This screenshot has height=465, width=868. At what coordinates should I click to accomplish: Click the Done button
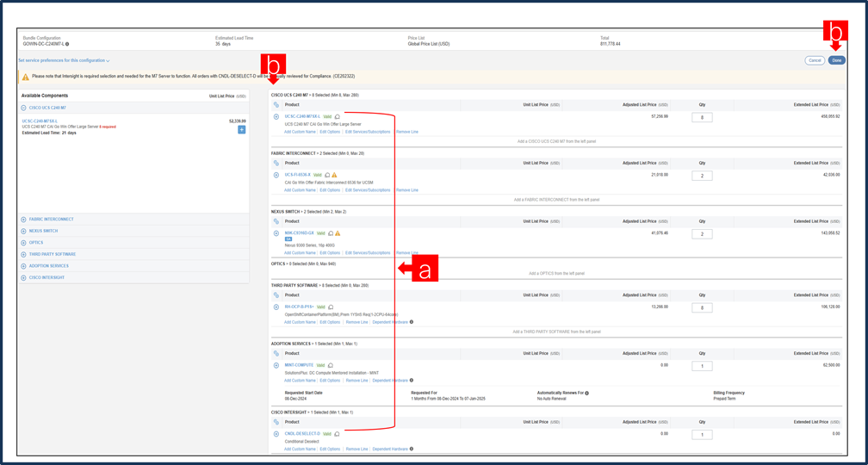coord(836,60)
